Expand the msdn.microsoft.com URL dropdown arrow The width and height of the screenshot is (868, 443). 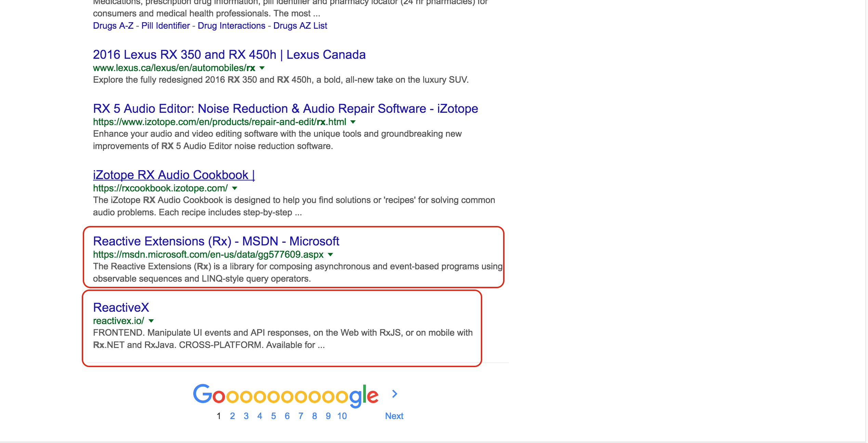point(330,255)
